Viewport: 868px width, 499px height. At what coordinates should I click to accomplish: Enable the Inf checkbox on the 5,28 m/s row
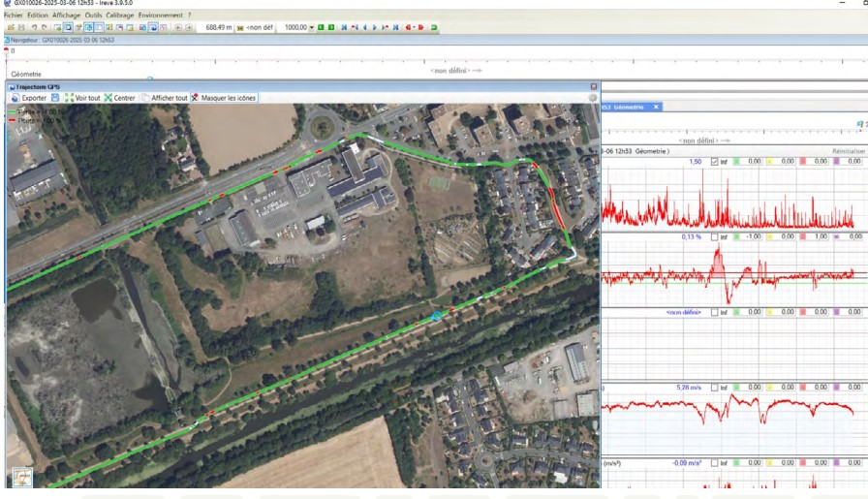coord(714,388)
